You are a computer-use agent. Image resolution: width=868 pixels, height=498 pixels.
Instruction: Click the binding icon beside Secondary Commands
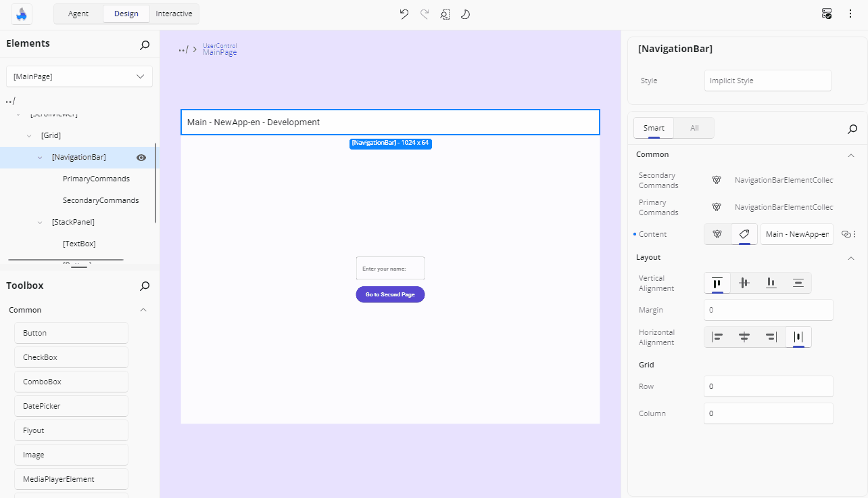click(x=717, y=180)
